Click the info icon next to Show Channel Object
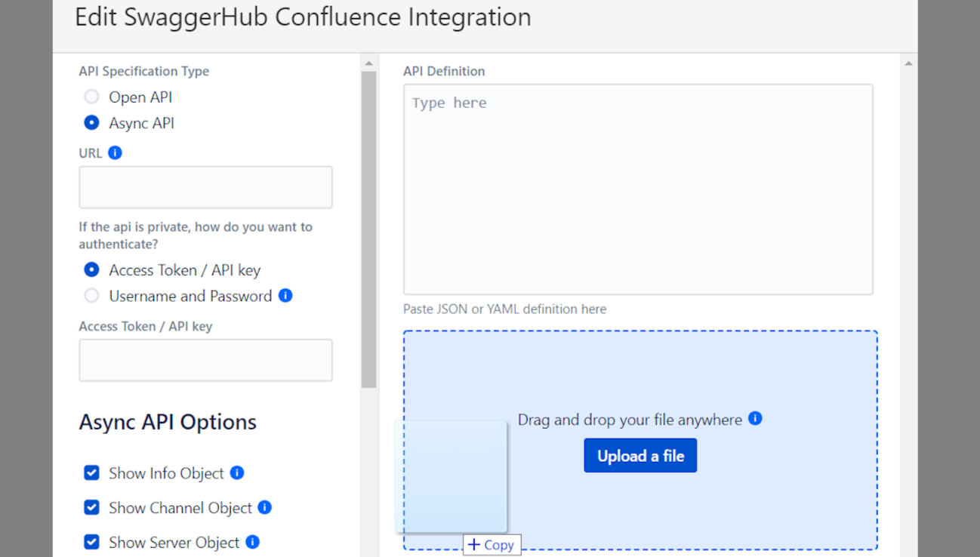 pos(264,507)
